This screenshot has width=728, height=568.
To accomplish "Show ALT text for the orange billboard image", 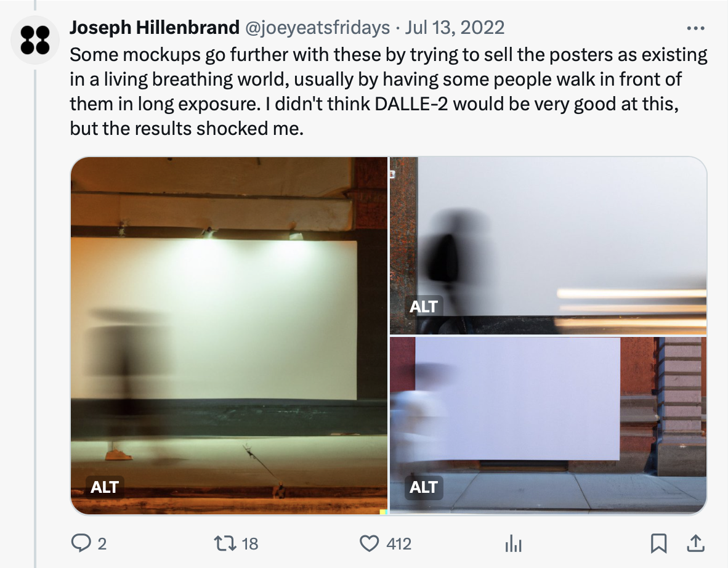I will pos(105,487).
